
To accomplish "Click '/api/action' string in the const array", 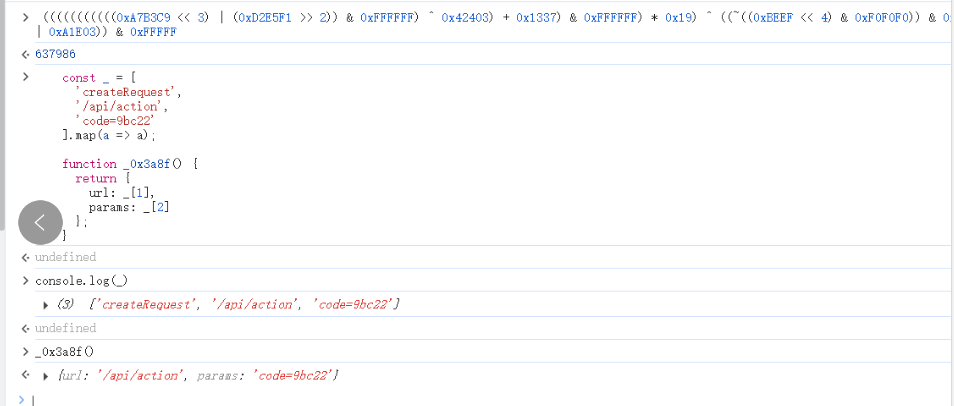I will click(x=121, y=107).
